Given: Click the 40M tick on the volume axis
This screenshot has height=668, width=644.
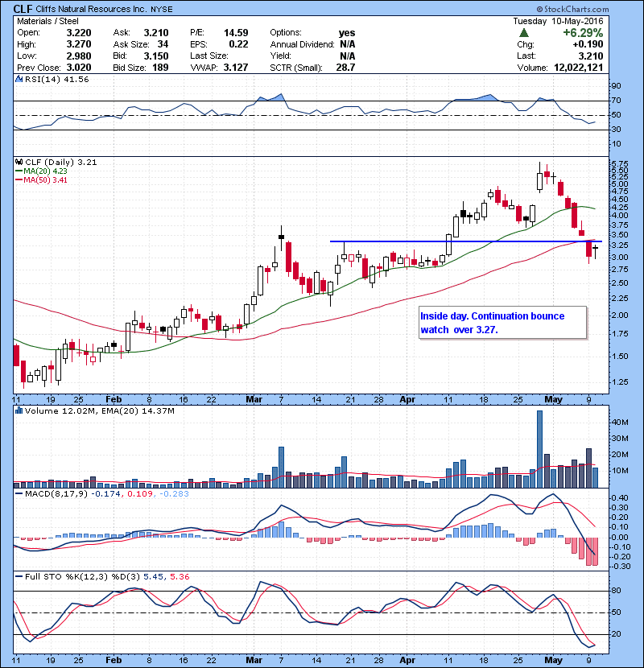Looking at the screenshot, I should [x=620, y=423].
